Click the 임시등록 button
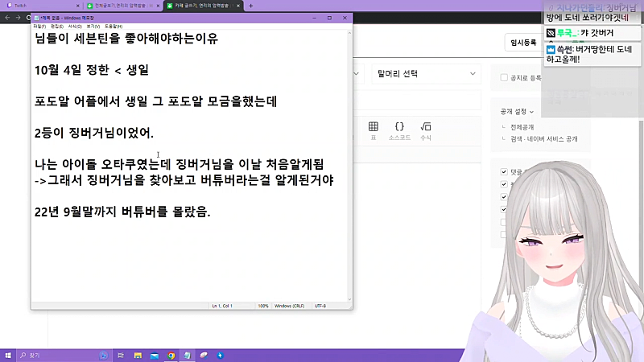644x362 pixels. tap(523, 43)
